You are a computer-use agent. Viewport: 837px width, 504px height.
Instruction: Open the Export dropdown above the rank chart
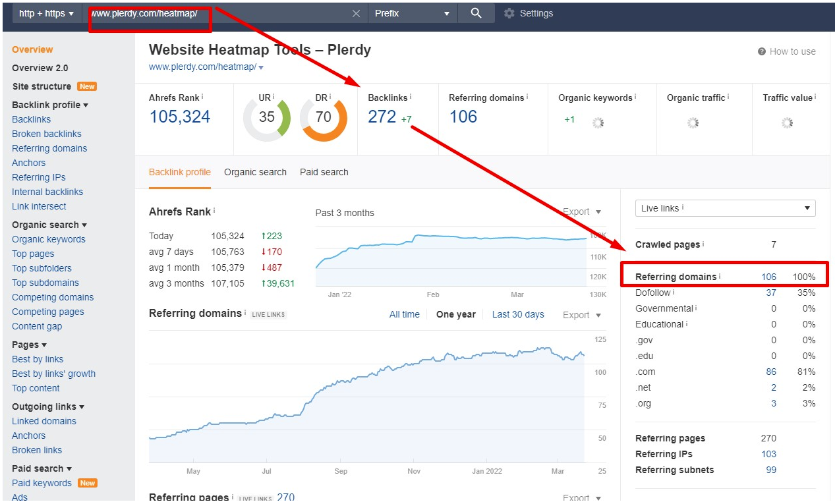point(579,211)
